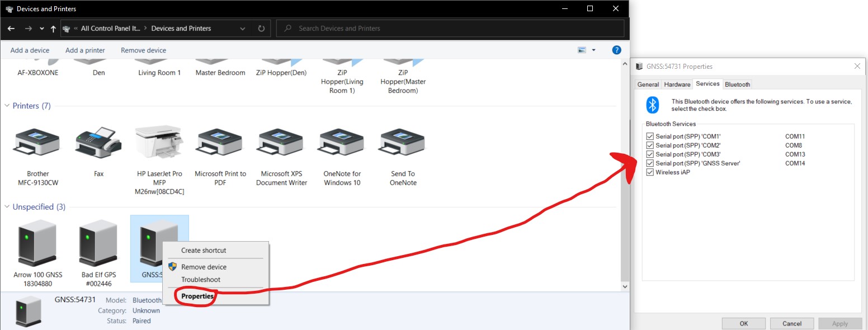868x330 pixels.
Task: Disable the Wireless iAP service
Action: pyautogui.click(x=650, y=172)
